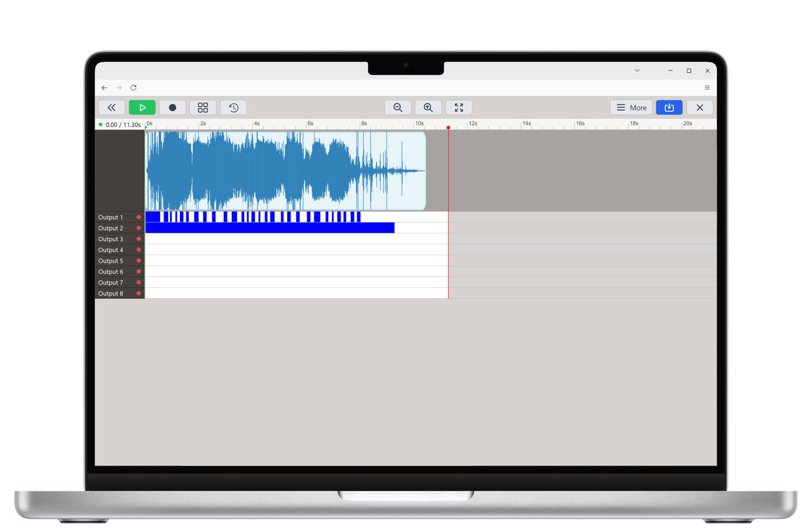
Task: Click the long blue block in Output 2
Action: (x=270, y=228)
